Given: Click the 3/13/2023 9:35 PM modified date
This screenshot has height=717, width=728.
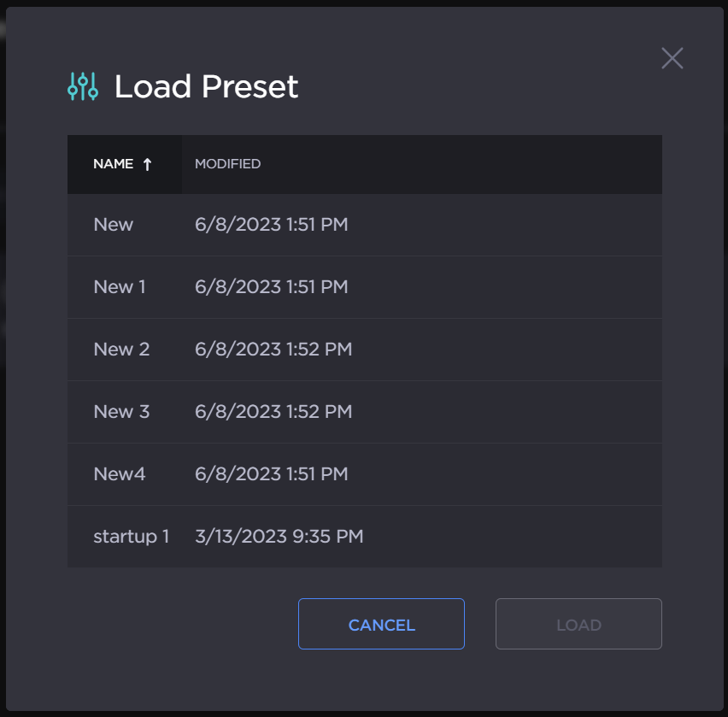Looking at the screenshot, I should click(279, 537).
